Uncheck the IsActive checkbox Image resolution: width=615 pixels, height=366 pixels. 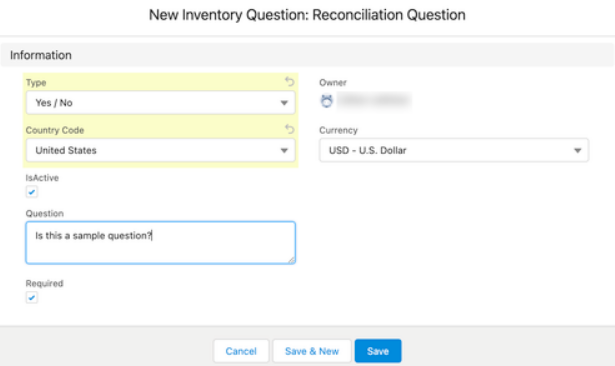[x=32, y=192]
